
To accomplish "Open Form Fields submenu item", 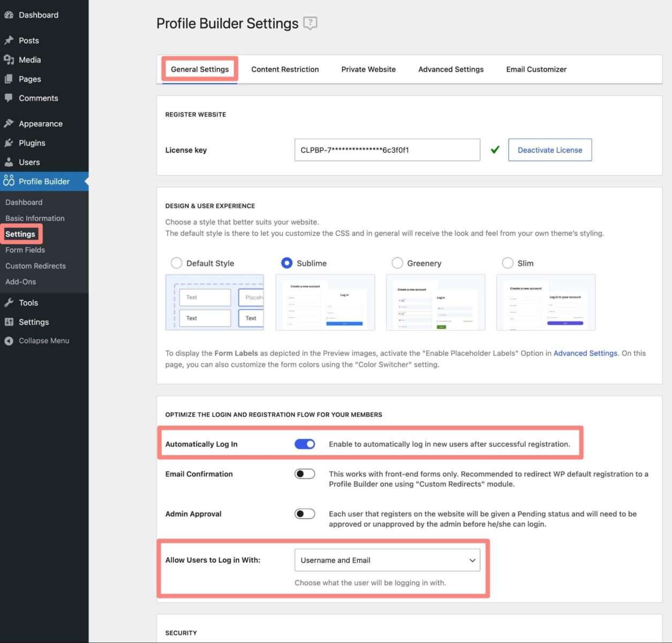I will [25, 250].
